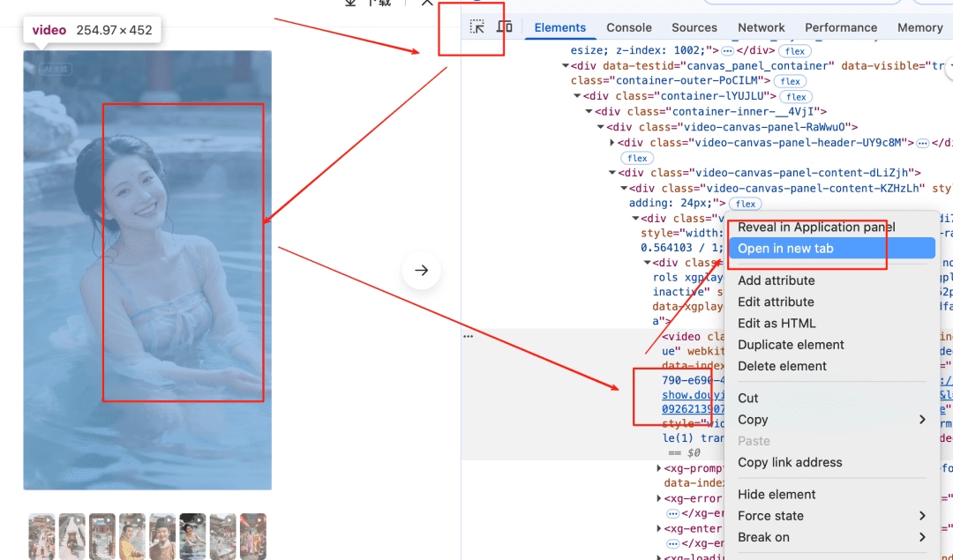Screen dimensions: 953x560
Task: Click flex badge next to container-lYUJLU div
Action: [796, 97]
